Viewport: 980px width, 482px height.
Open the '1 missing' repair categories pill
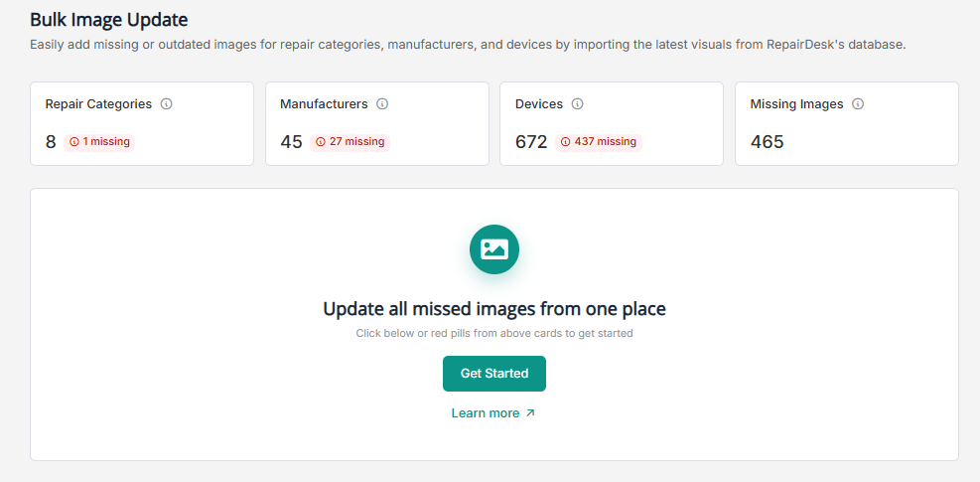[x=99, y=142]
